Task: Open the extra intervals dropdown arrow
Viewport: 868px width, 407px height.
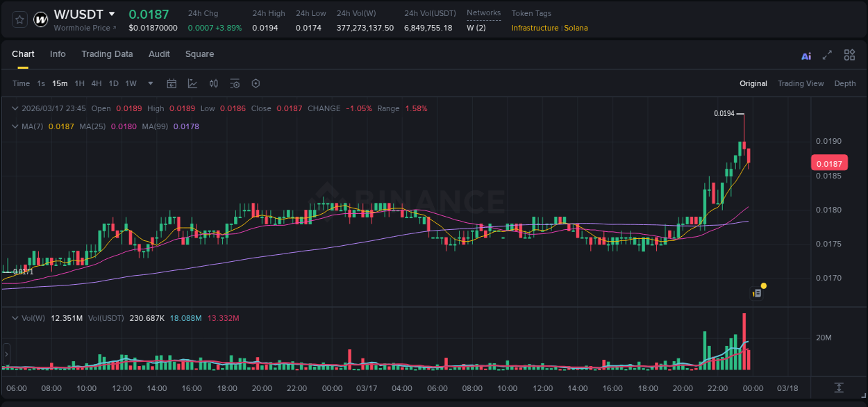Action: coord(149,83)
